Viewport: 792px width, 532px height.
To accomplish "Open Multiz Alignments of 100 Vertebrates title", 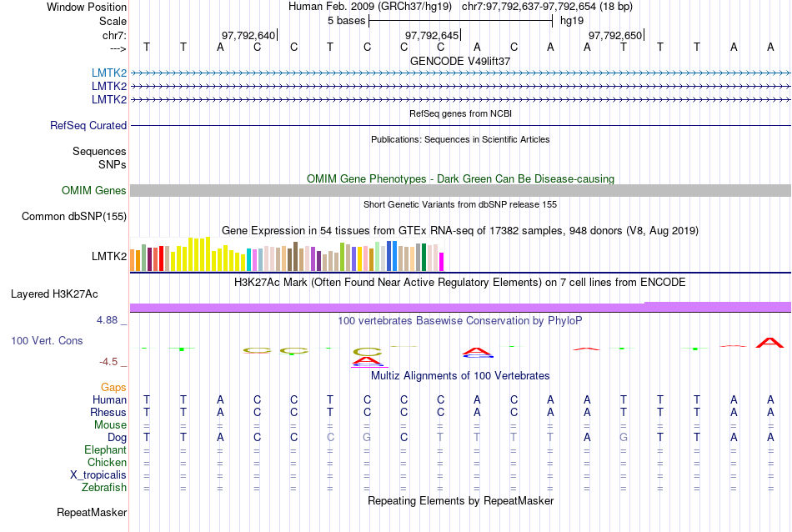I will pos(460,376).
